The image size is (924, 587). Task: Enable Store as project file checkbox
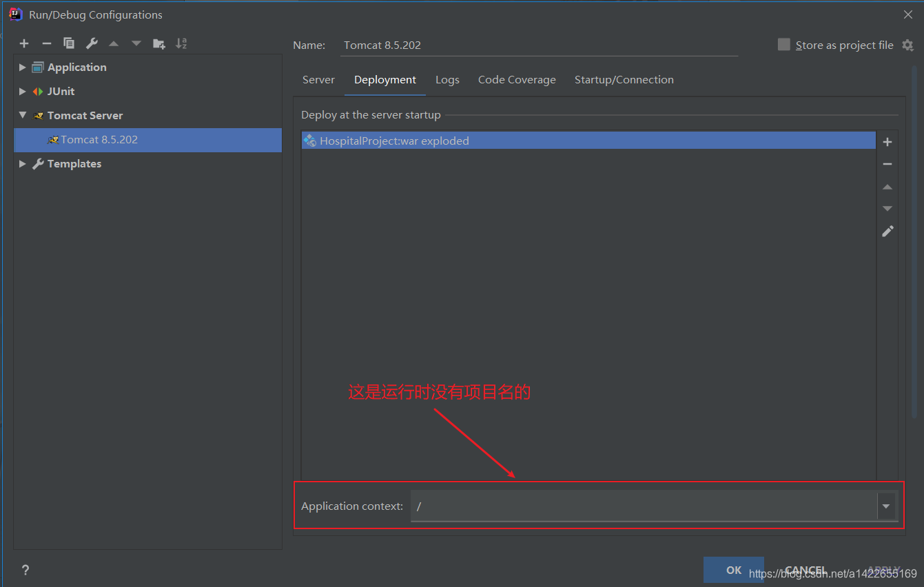point(784,45)
